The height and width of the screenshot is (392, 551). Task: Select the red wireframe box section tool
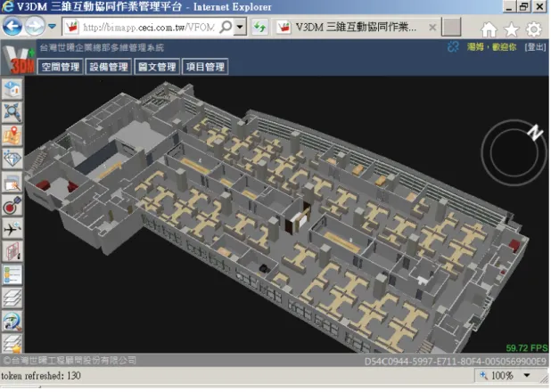[x=12, y=251]
